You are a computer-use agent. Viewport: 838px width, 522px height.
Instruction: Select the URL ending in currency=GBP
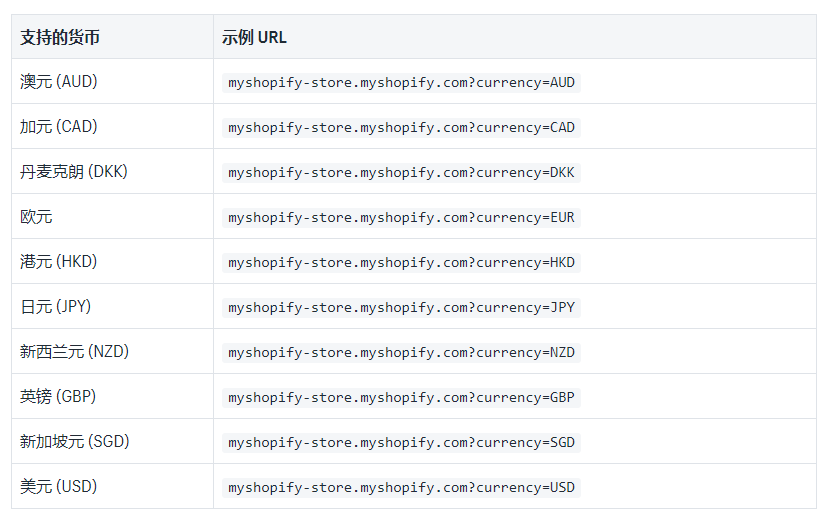coord(401,398)
